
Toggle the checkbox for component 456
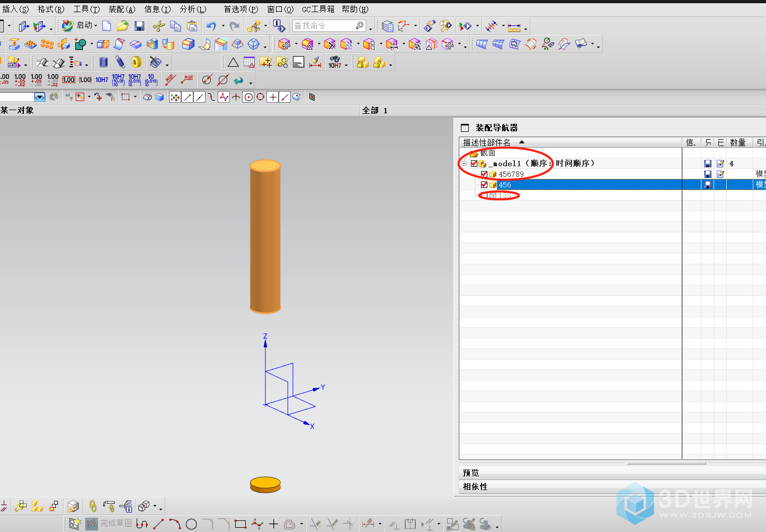[484, 185]
